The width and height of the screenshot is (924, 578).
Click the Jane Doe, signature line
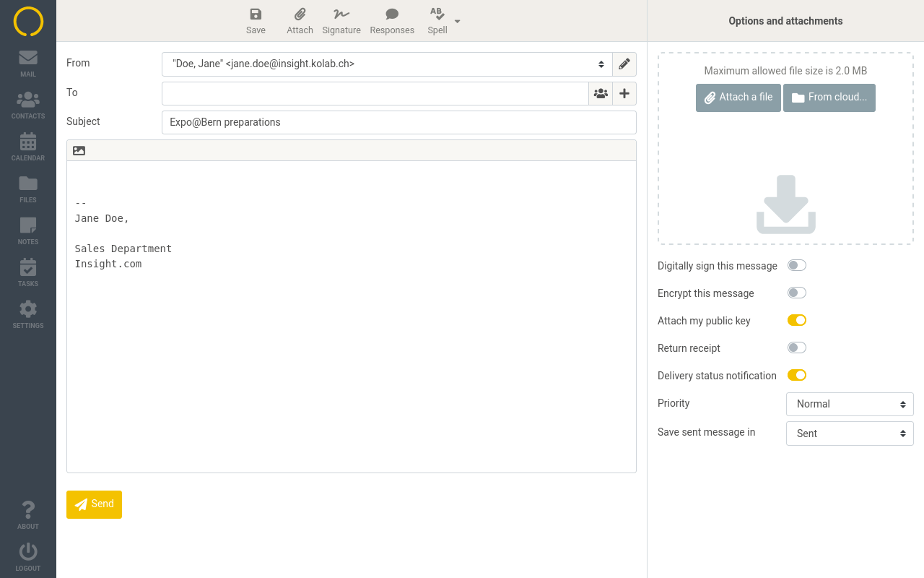[102, 218]
